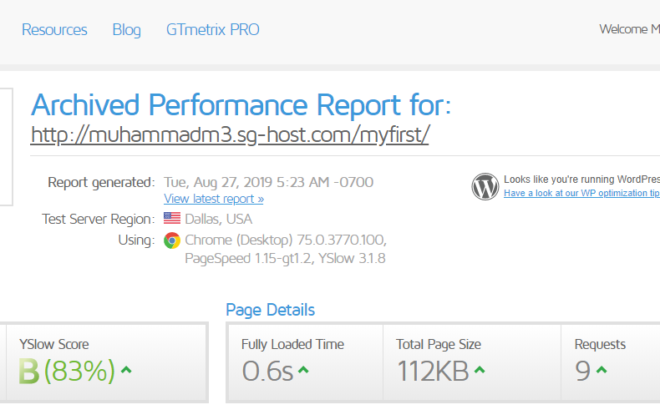This screenshot has width=660, height=420.
Task: Open the Resources menu item
Action: tap(54, 29)
